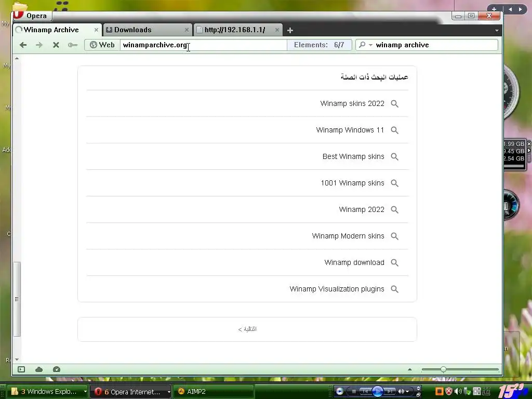Close the 192.168.1.1 tab
The image size is (532, 399).
coord(277,30)
